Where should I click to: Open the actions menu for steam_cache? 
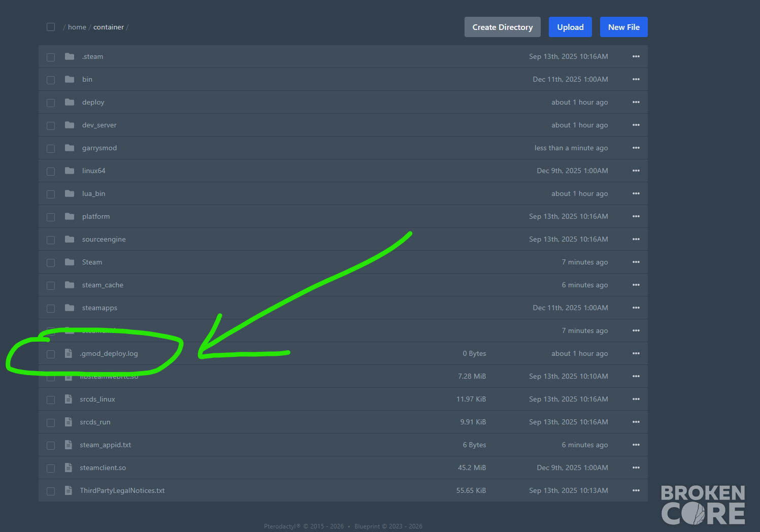pyautogui.click(x=636, y=285)
